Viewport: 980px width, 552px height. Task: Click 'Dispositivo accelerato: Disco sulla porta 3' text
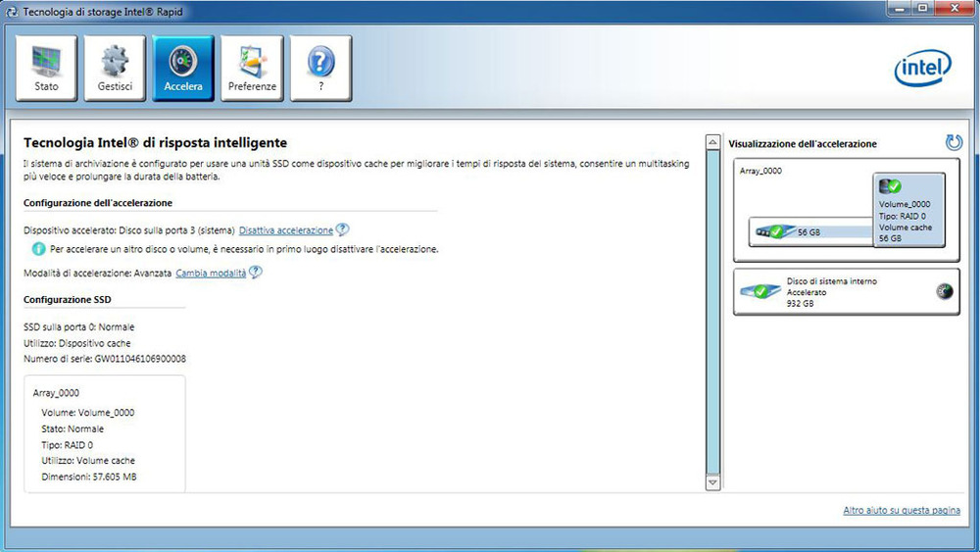coord(129,230)
